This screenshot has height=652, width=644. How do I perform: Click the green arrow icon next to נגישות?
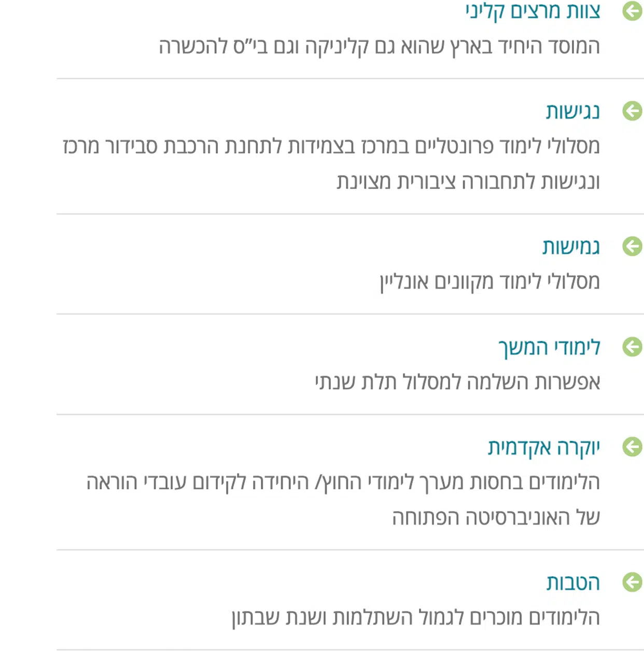tap(632, 111)
